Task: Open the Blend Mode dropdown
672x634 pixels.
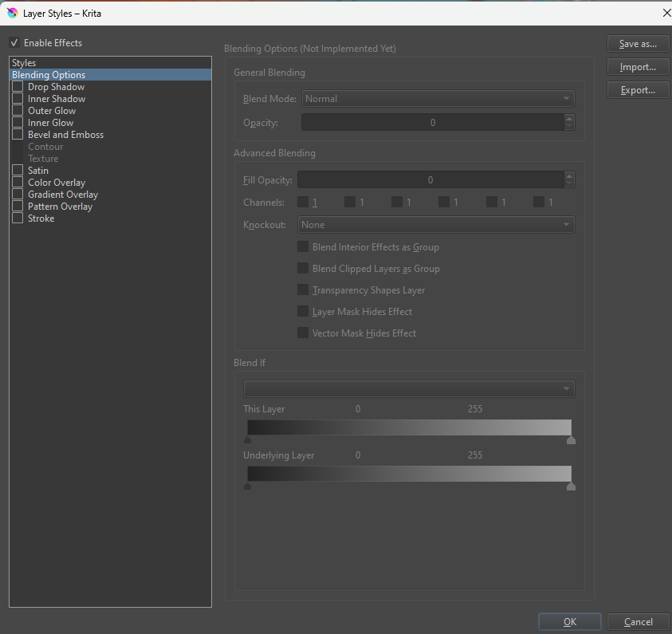Action: 438,99
